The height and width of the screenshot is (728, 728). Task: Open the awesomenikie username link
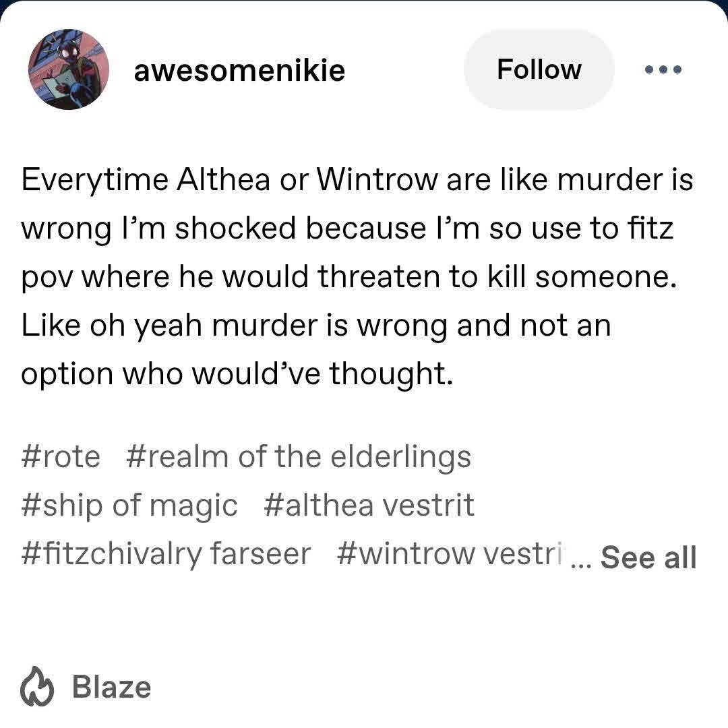pos(239,71)
